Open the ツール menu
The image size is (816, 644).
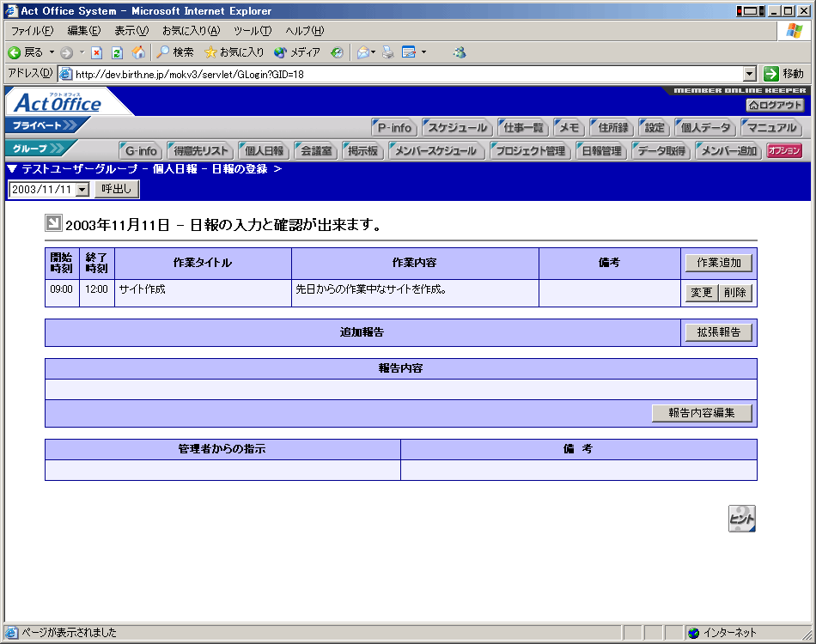pyautogui.click(x=253, y=31)
